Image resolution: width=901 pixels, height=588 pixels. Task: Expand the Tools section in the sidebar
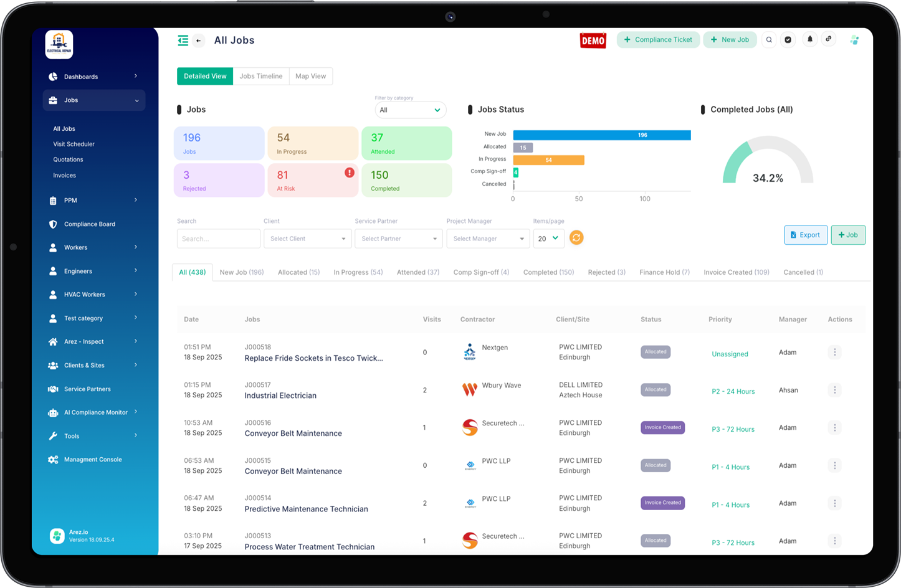(x=93, y=435)
